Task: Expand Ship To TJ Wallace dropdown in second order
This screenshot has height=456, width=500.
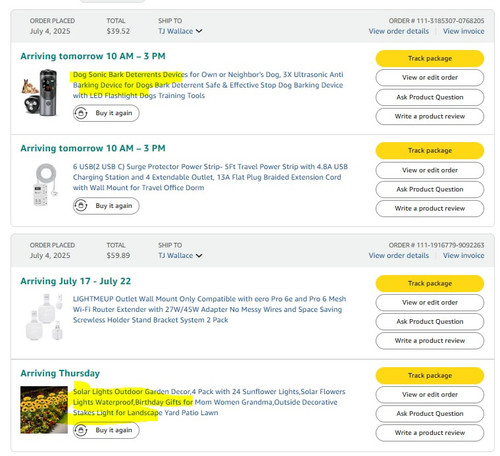Action: [180, 256]
